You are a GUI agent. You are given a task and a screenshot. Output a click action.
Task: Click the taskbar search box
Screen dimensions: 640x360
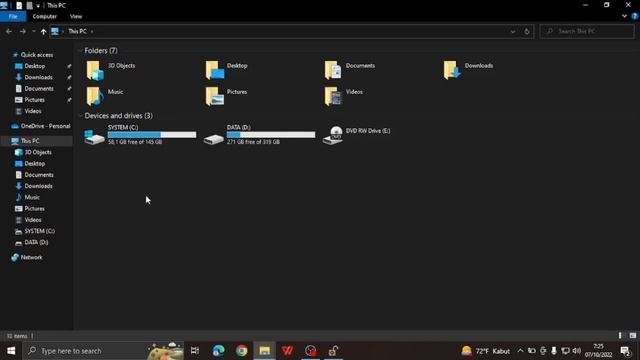click(x=103, y=351)
